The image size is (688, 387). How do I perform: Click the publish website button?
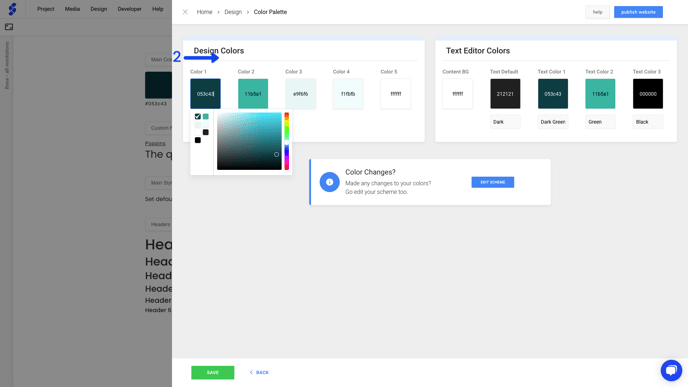[638, 12]
